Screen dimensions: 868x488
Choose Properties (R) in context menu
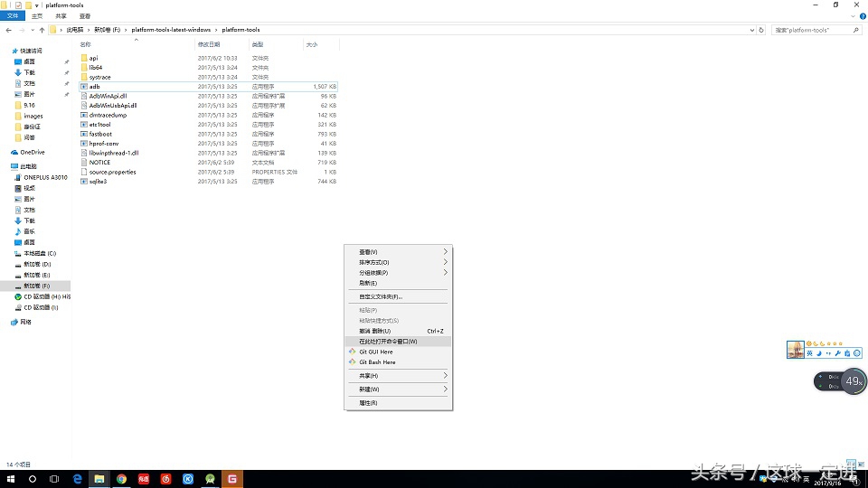pyautogui.click(x=398, y=403)
